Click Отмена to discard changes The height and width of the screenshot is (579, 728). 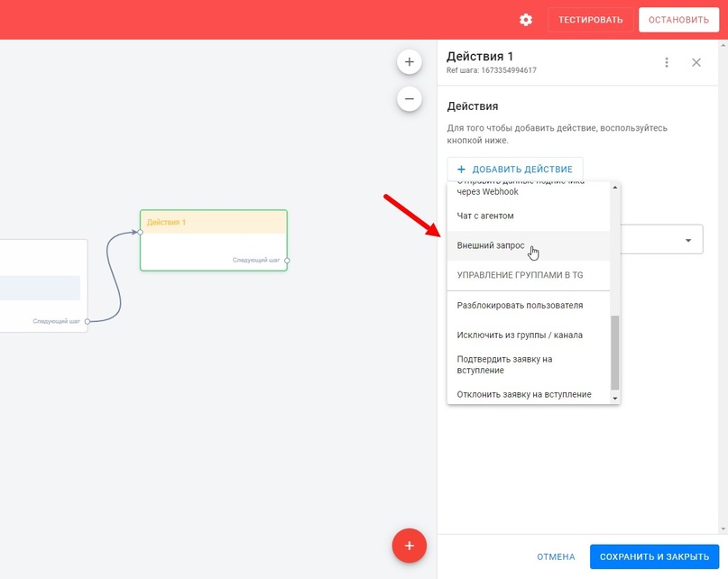tap(556, 556)
